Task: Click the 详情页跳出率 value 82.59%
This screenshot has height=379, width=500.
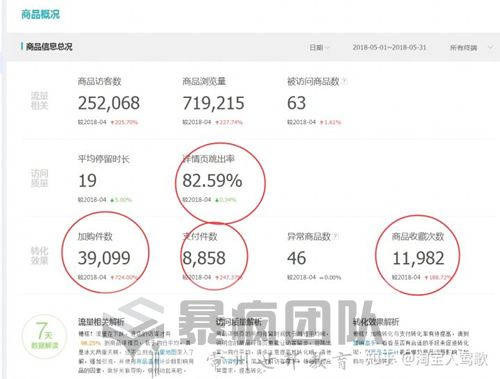Action: [212, 181]
